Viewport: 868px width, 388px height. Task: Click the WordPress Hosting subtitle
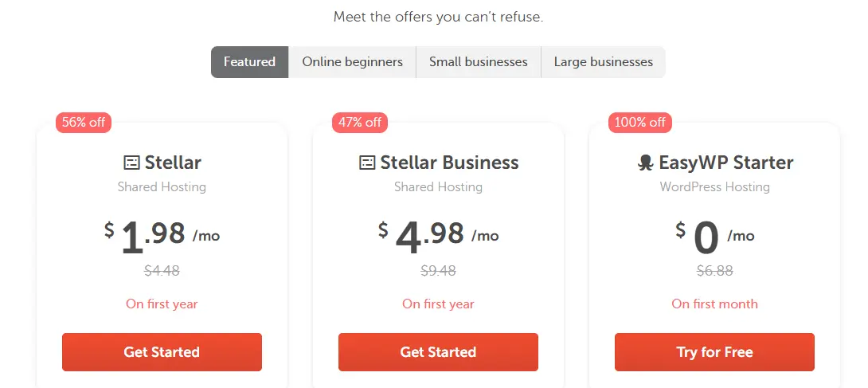[x=714, y=186]
